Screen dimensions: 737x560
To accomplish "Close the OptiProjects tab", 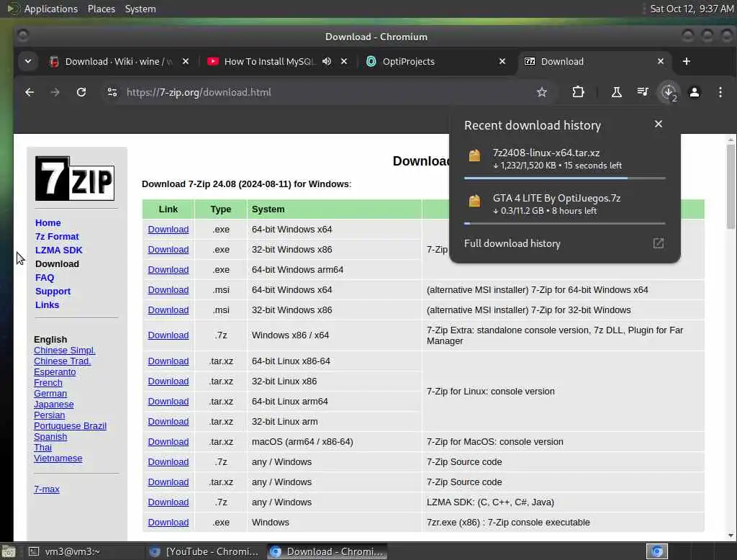I will [502, 62].
